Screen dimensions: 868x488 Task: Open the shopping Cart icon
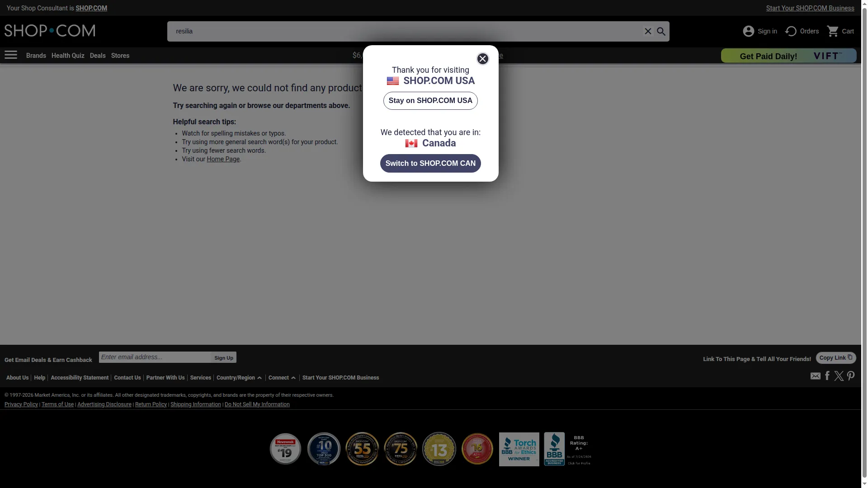833,31
